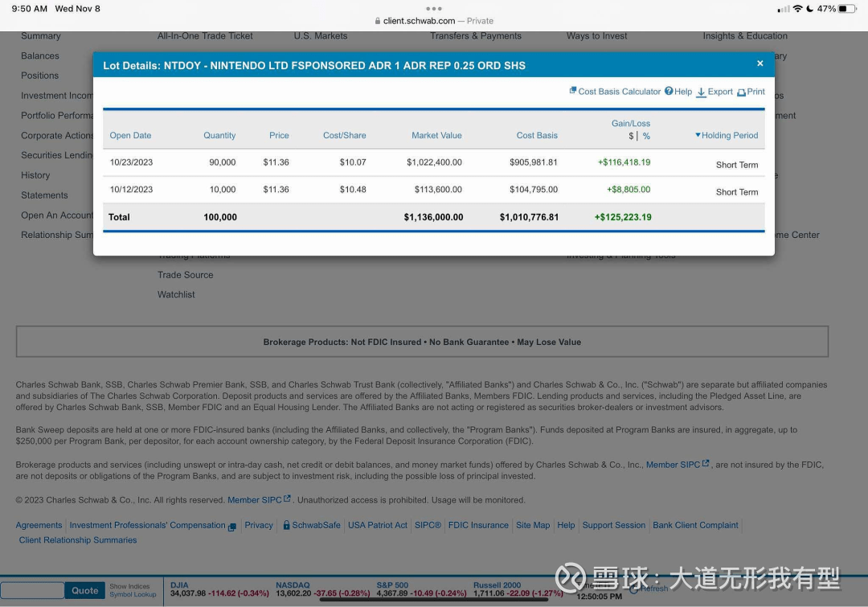The width and height of the screenshot is (868, 607).
Task: Open Balances in the sidebar
Action: (x=40, y=56)
